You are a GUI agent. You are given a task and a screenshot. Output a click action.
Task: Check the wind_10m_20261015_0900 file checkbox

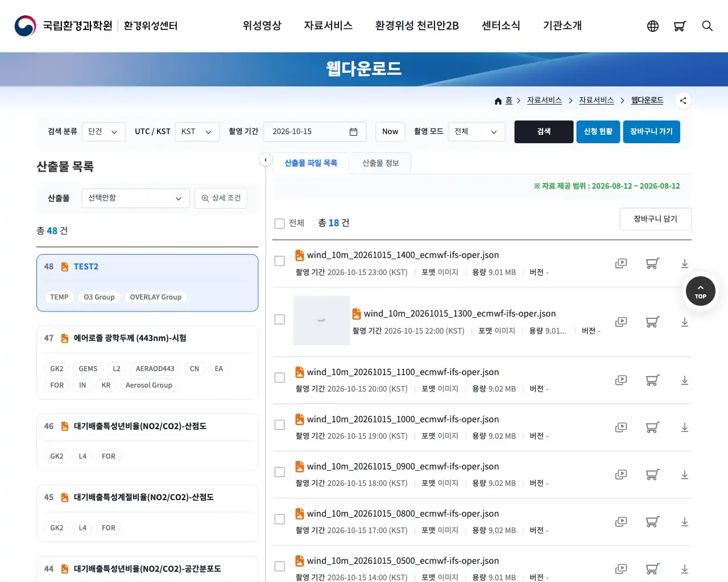[x=279, y=472]
